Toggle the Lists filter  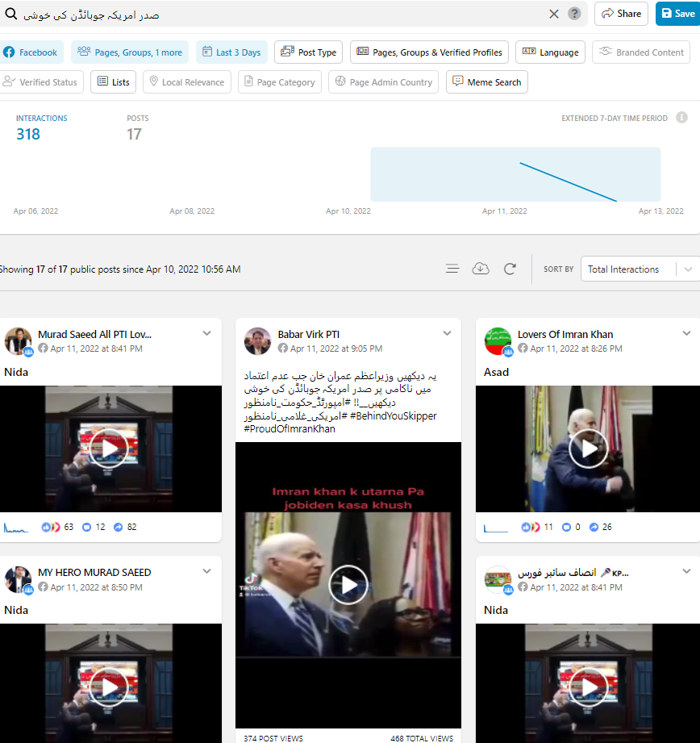[x=113, y=82]
